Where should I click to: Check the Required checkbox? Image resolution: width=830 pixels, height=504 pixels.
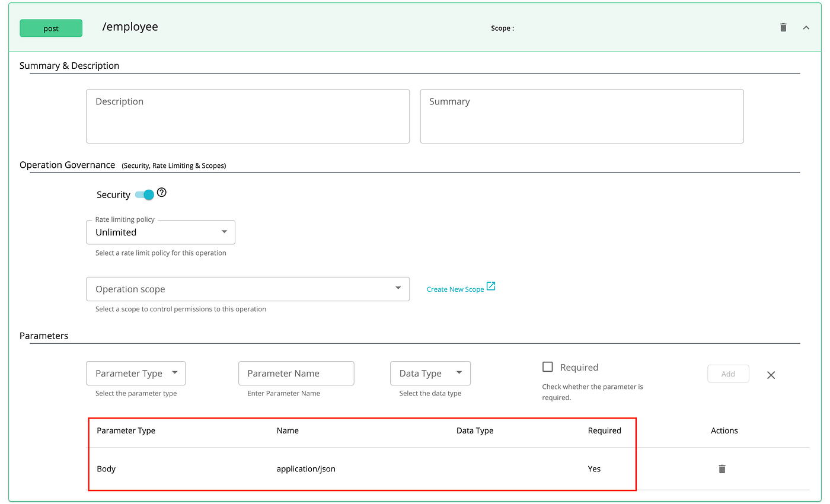548,366
